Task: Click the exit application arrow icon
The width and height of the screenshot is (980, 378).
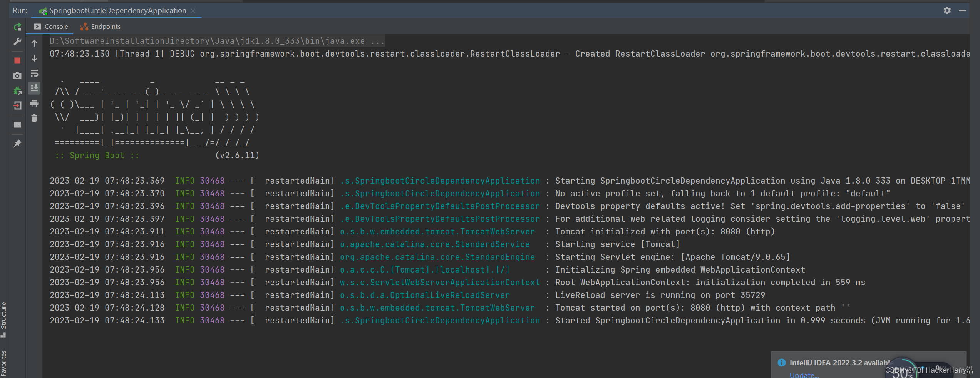Action: pos(17,105)
